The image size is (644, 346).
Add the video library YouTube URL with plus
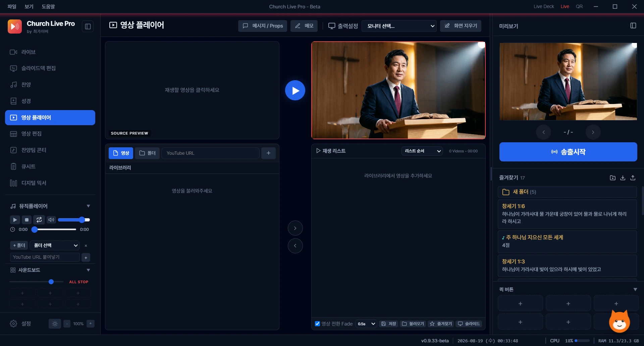(269, 153)
